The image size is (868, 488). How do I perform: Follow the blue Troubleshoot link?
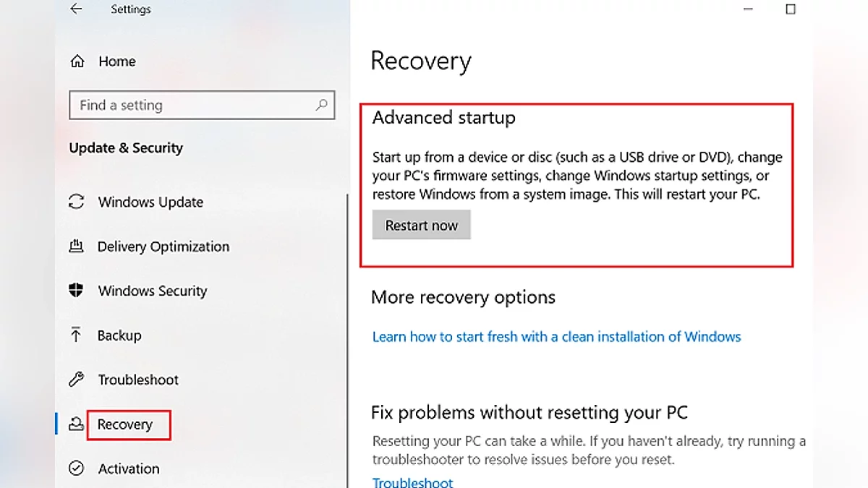412,481
